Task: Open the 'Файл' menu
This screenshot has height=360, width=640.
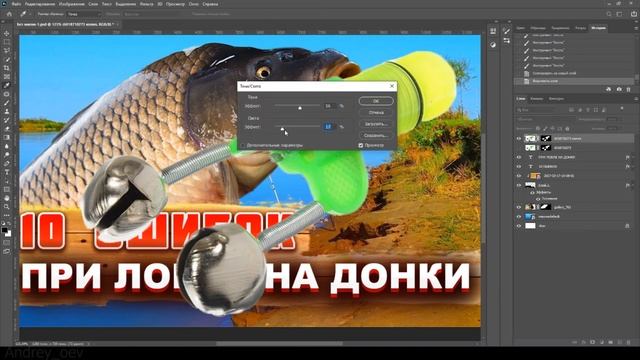Action: [x=17, y=4]
